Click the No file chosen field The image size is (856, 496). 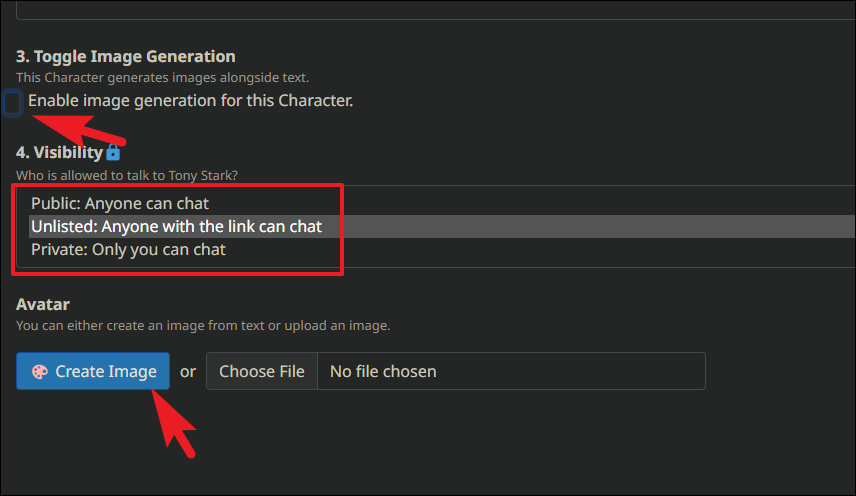pos(511,371)
